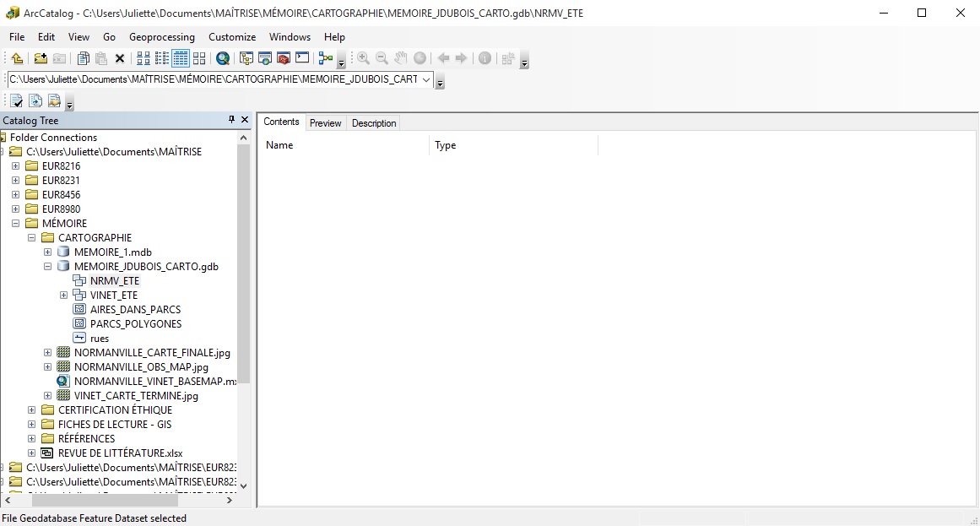Expand the VINET_ETE feature dataset
This screenshot has width=980, height=526.
(x=64, y=295)
